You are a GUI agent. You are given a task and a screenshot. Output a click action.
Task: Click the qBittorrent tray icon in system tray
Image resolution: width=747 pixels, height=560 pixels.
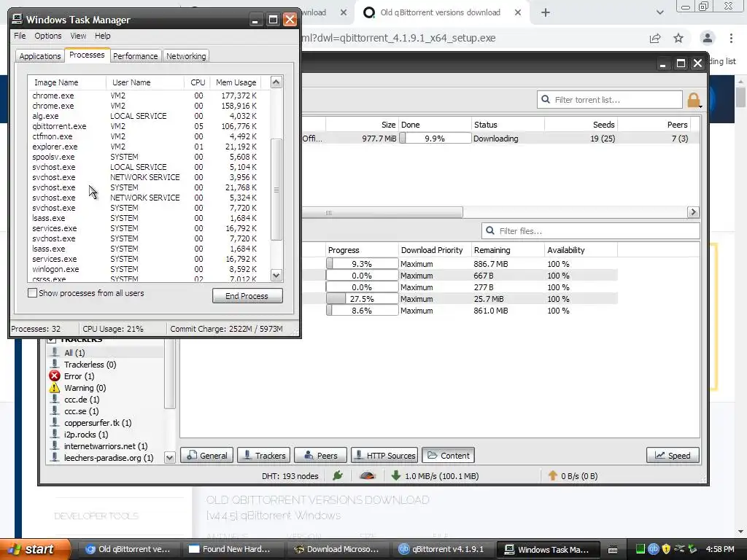pyautogui.click(x=653, y=549)
